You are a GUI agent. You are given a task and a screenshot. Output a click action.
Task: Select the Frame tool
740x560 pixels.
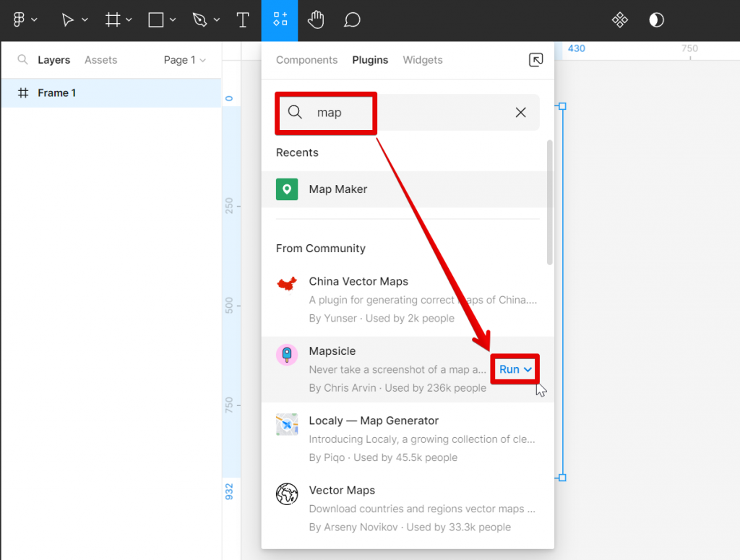point(113,20)
